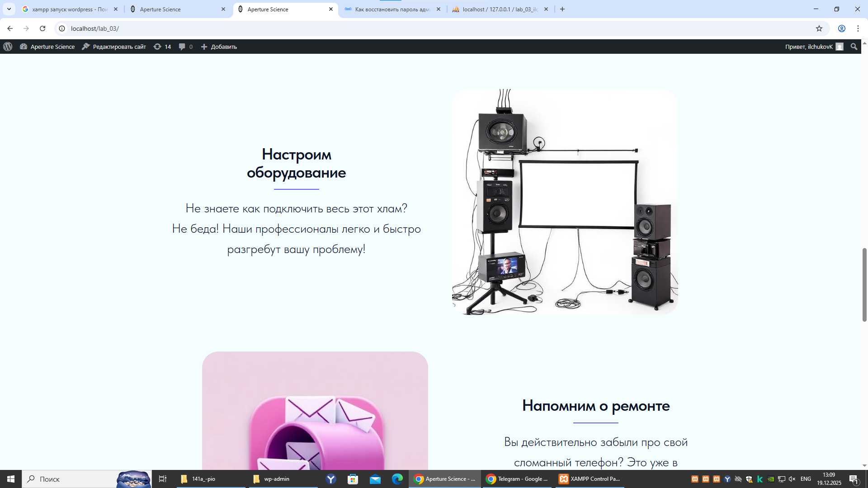Switch ENG keyboard language indicator
Viewport: 868px width, 488px height.
(x=806, y=479)
